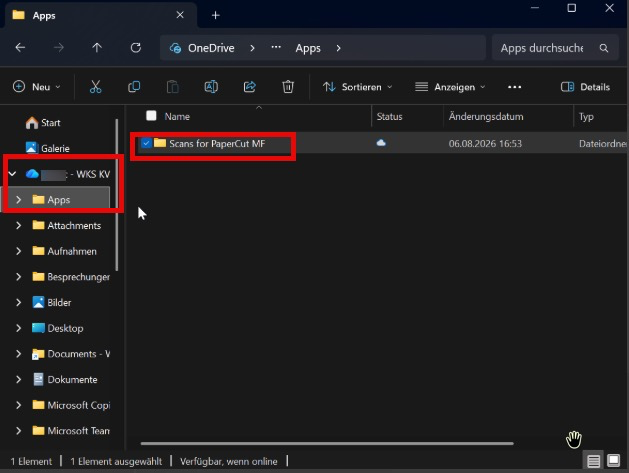Expand the Dokumente folder node
The height and width of the screenshot is (473, 629).
(x=18, y=379)
